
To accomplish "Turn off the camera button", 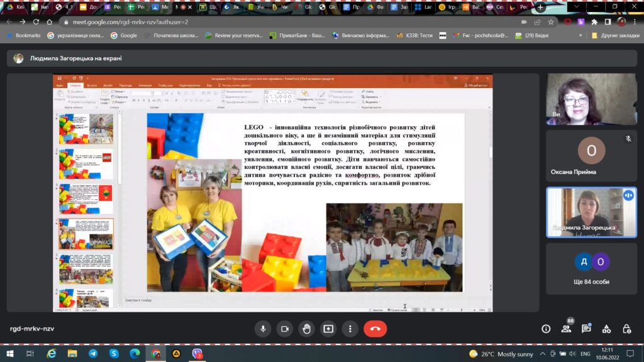I will click(285, 329).
